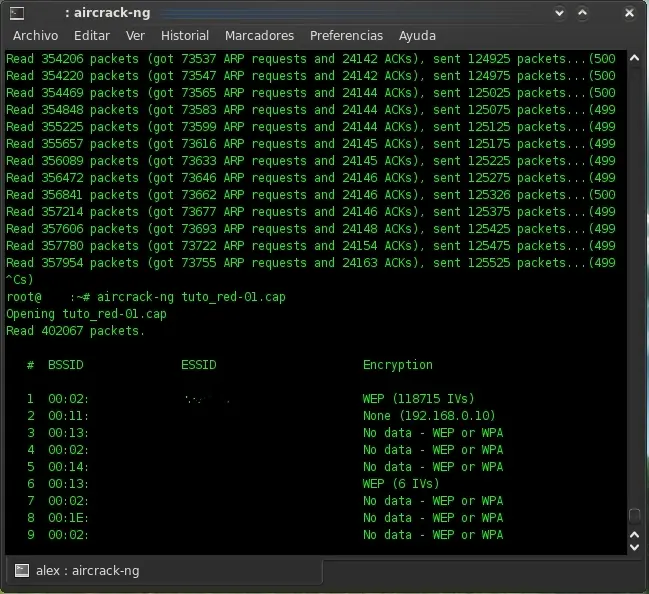Click 'No data - WEP or WPA' in row 9

433,534
